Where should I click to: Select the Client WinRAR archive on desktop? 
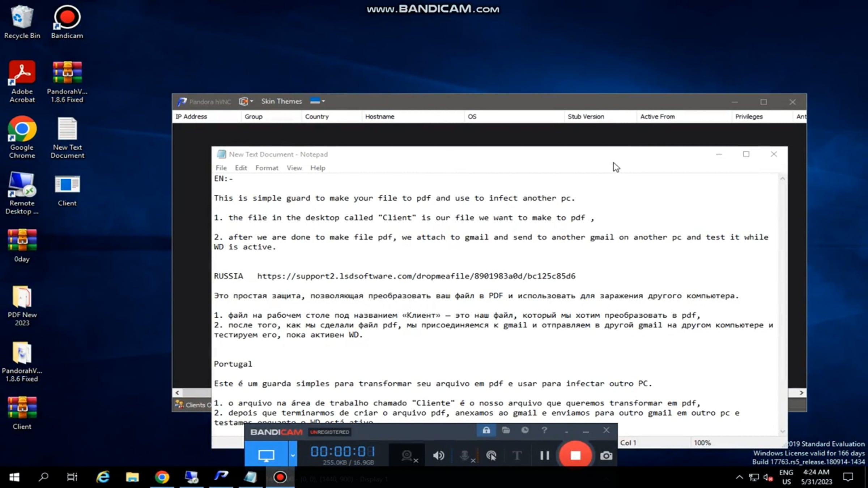(22, 413)
